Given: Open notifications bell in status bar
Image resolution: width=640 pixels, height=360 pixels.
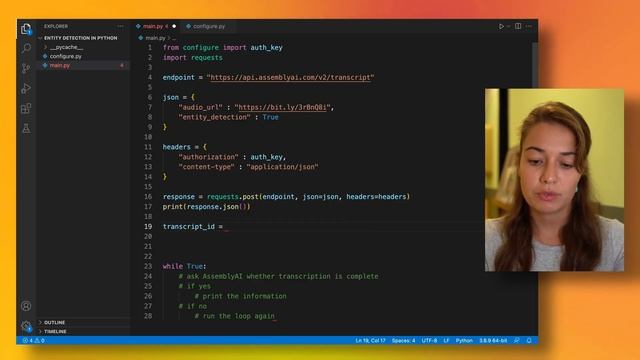Looking at the screenshot, I should tap(529, 340).
